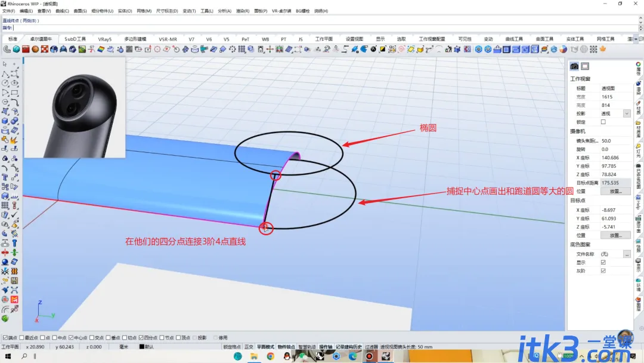Toggle 端点 endpoint osnap checkbox
Viewport: 644px width, 363px height.
click(x=5, y=337)
